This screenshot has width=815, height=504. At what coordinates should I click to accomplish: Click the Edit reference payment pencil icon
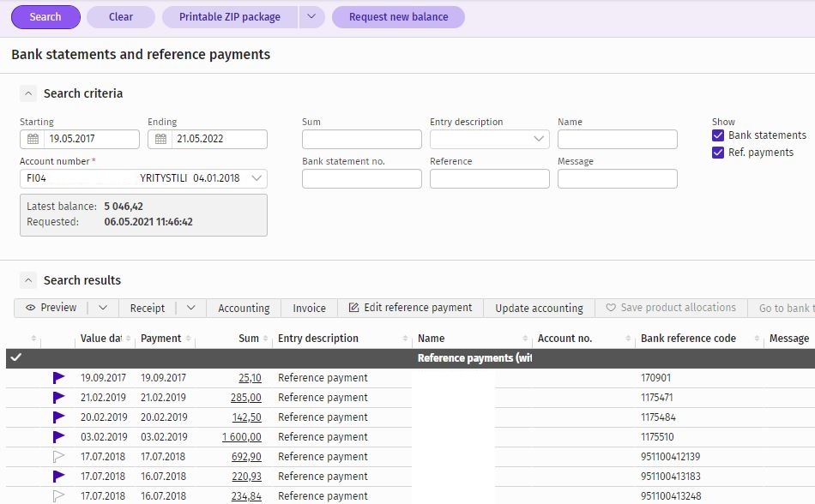(x=354, y=308)
